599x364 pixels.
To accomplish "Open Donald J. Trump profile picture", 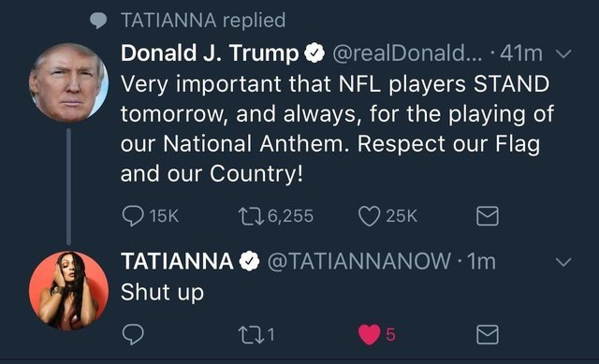I will 68,82.
